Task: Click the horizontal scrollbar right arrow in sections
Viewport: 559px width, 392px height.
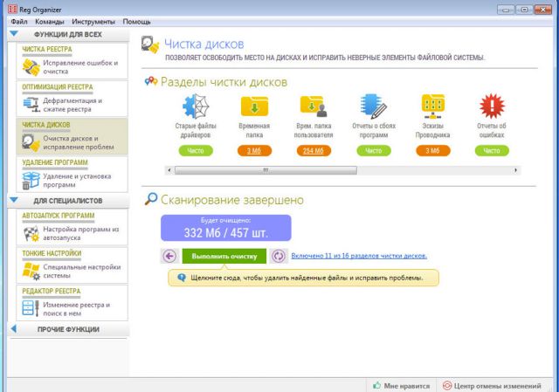Action: pos(516,170)
